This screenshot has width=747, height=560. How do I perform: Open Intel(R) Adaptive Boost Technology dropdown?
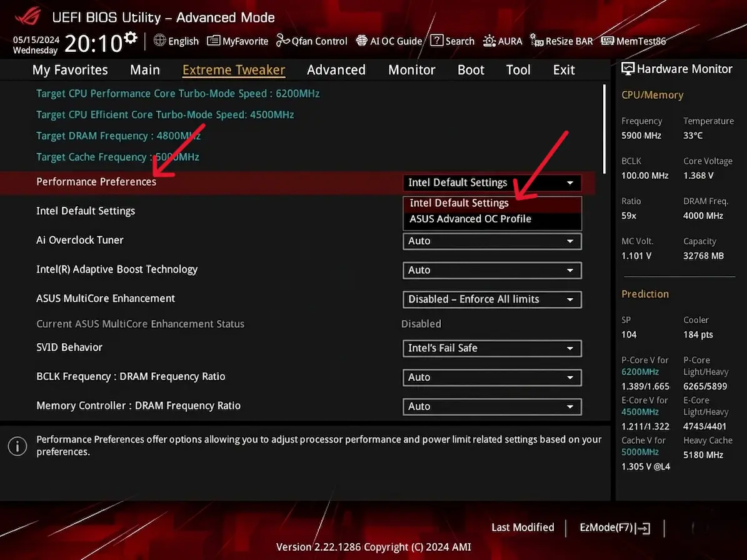tap(492, 271)
